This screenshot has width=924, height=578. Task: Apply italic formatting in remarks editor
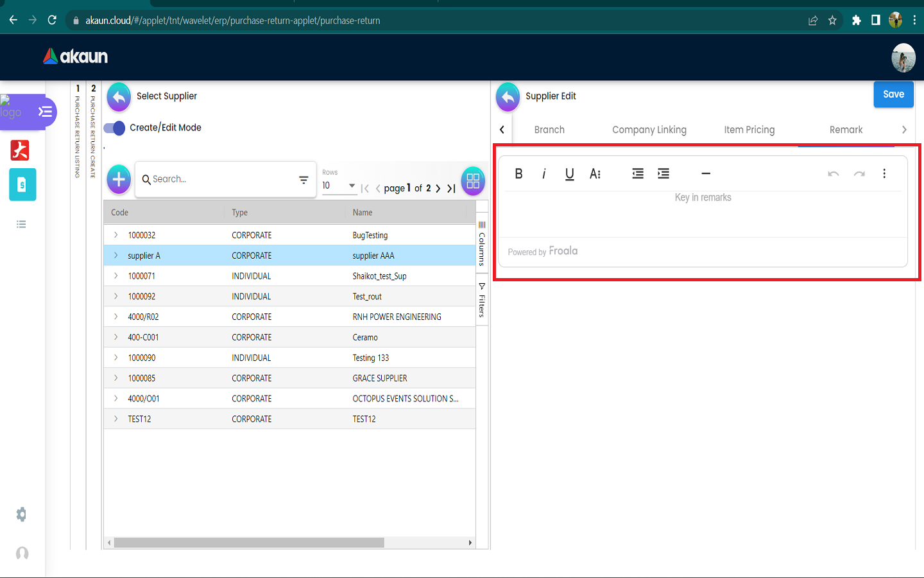(x=544, y=173)
